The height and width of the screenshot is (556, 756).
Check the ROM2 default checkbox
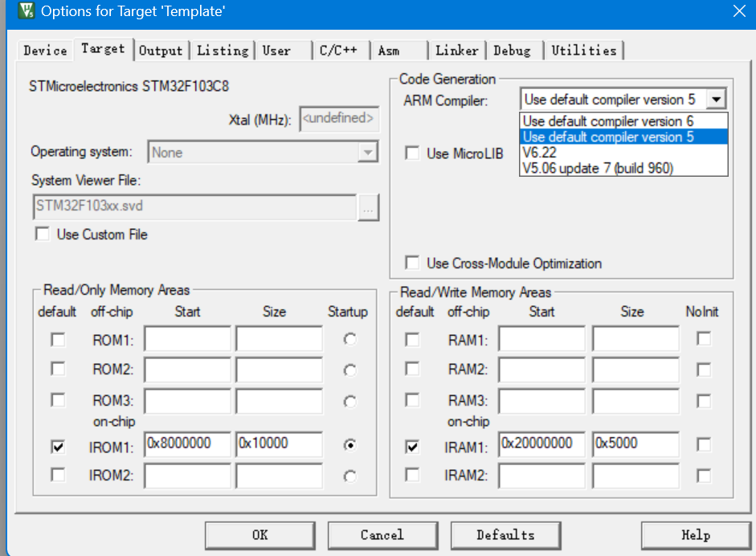[x=58, y=370]
